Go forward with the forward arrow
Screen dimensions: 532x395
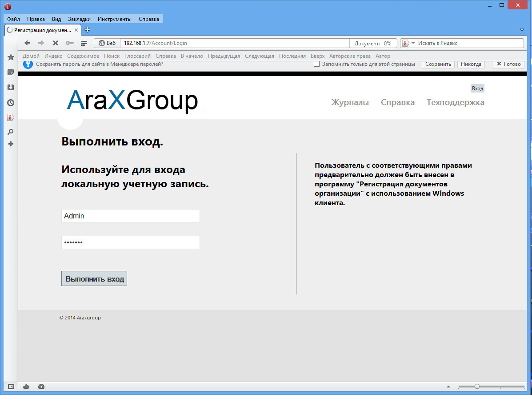click(x=41, y=43)
